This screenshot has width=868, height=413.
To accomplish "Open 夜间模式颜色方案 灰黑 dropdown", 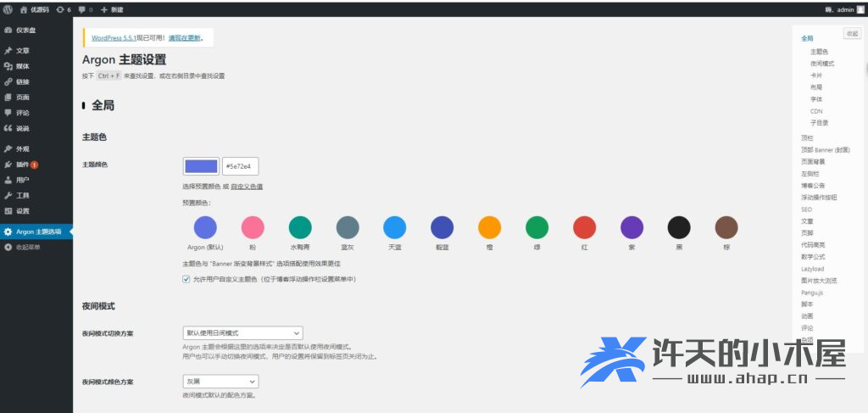I will pos(220,382).
